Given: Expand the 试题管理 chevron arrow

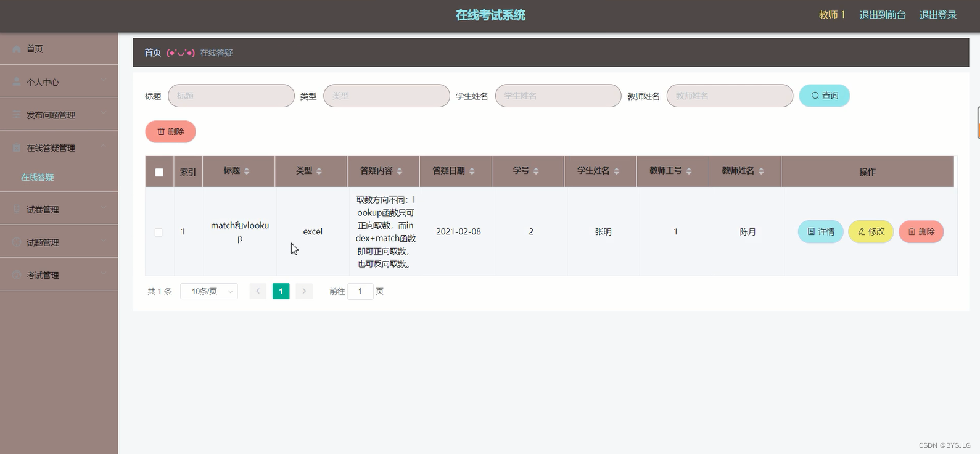Looking at the screenshot, I should point(104,242).
